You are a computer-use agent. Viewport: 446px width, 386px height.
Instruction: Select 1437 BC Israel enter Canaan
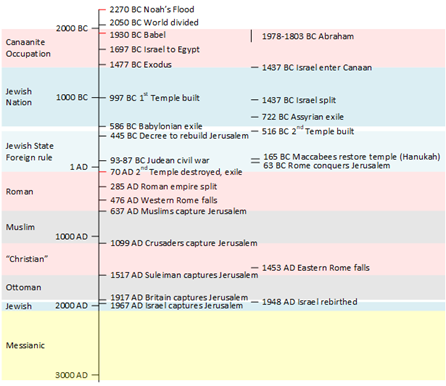[x=317, y=68]
